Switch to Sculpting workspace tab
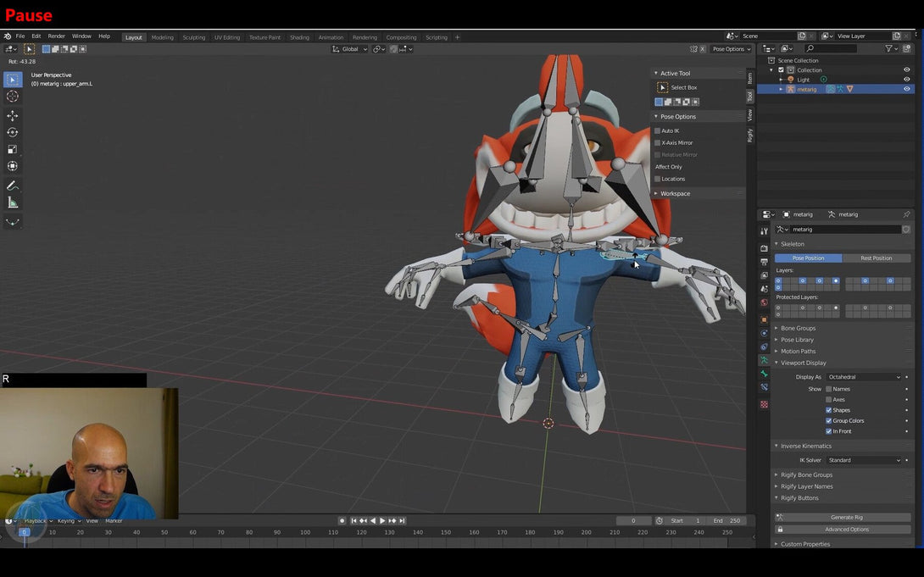Viewport: 924px width, 577px height. (194, 37)
